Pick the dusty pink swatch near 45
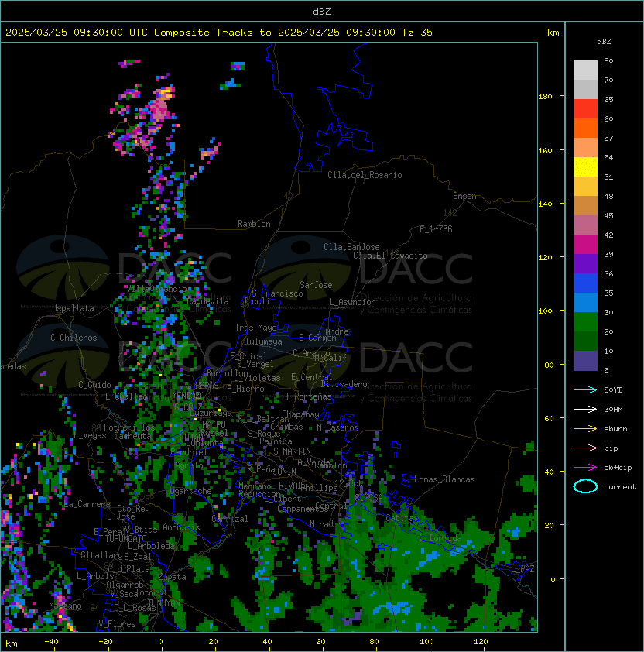This screenshot has width=644, height=652. coord(585,225)
